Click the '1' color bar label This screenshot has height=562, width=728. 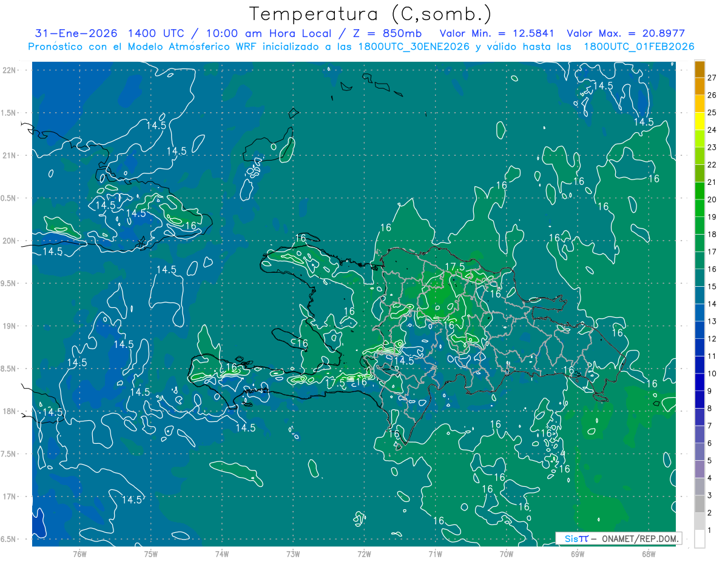point(710,531)
